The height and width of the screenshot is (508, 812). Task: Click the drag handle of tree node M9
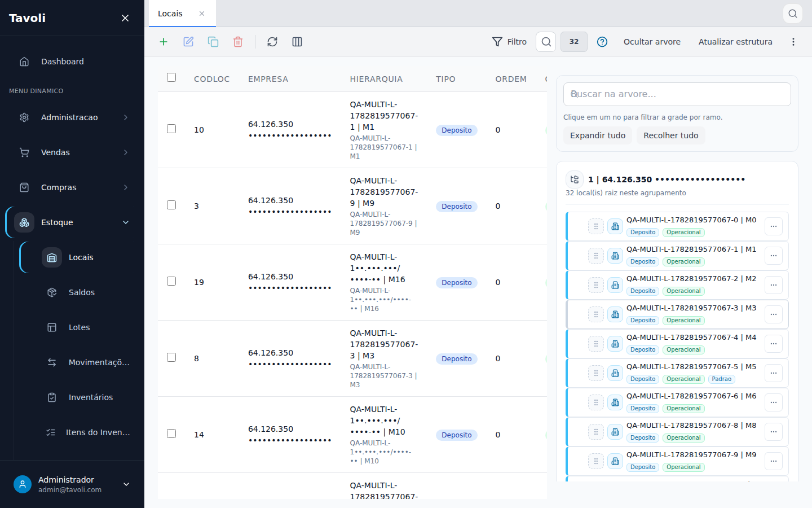pyautogui.click(x=596, y=461)
